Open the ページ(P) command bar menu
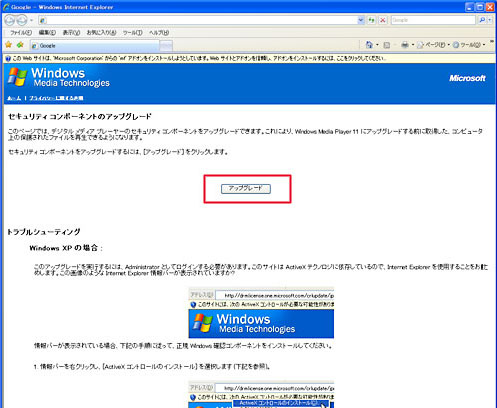This screenshot has height=408, width=497. (433, 45)
